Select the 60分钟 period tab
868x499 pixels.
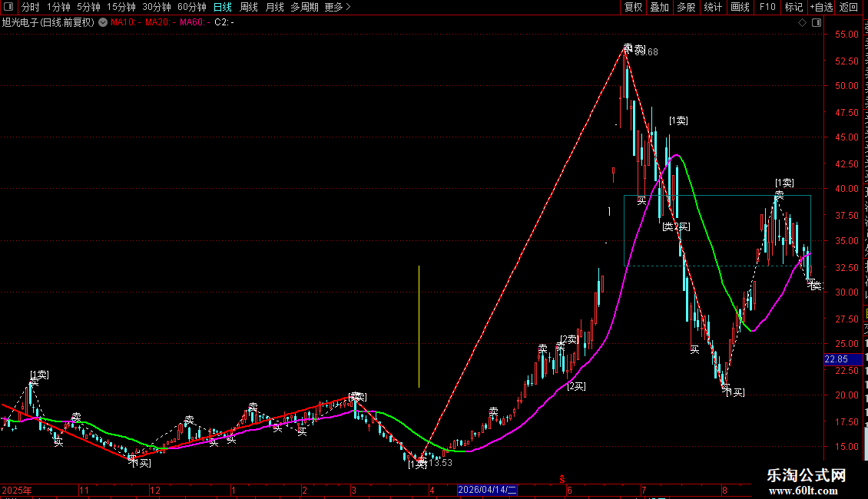pos(191,7)
